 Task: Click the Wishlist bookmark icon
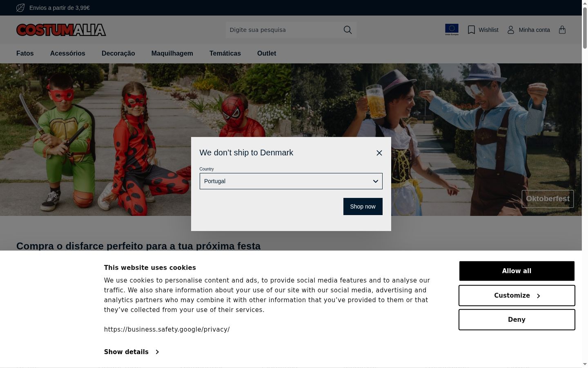pos(471,30)
